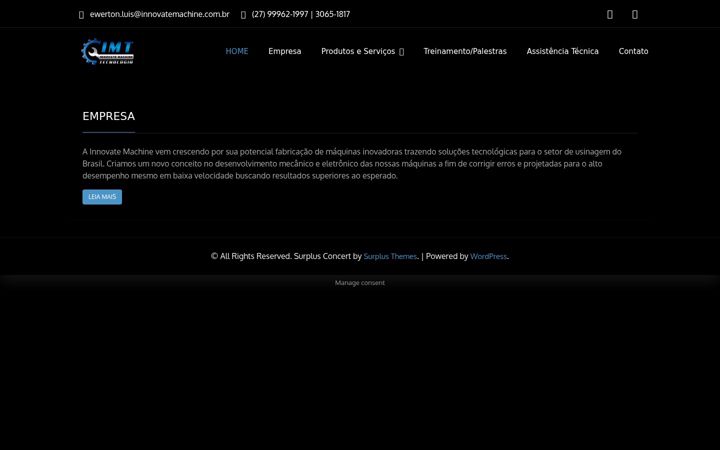
Task: Open the Contato menu item
Action: click(x=633, y=51)
